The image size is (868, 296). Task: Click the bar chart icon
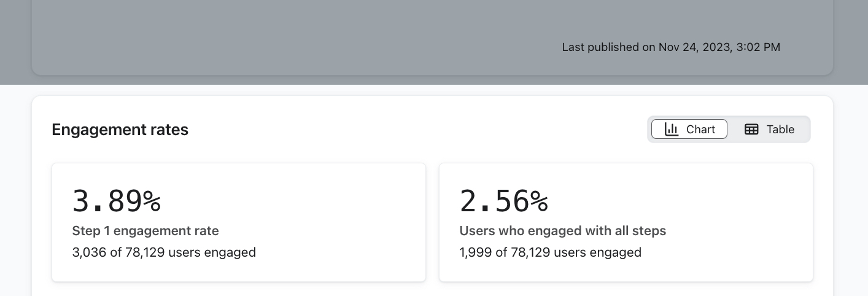point(672,130)
